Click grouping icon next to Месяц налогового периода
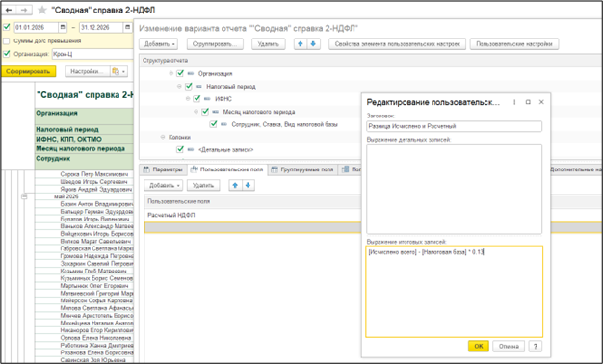Screen dimensions: 603x364 (x=216, y=112)
